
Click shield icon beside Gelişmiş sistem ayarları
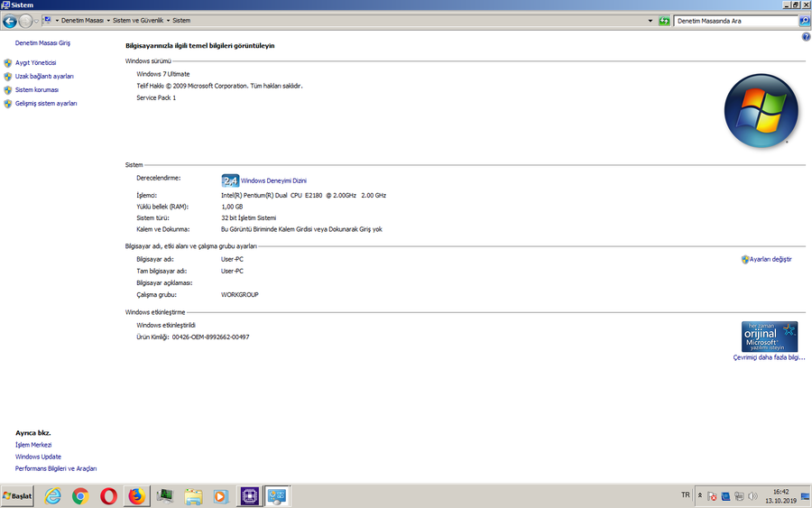click(x=8, y=104)
